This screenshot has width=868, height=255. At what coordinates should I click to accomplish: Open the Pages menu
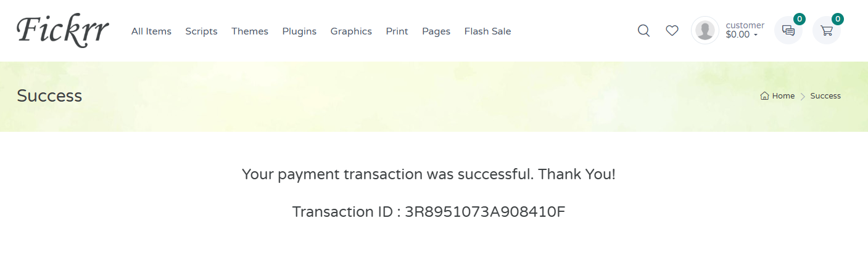tap(436, 31)
